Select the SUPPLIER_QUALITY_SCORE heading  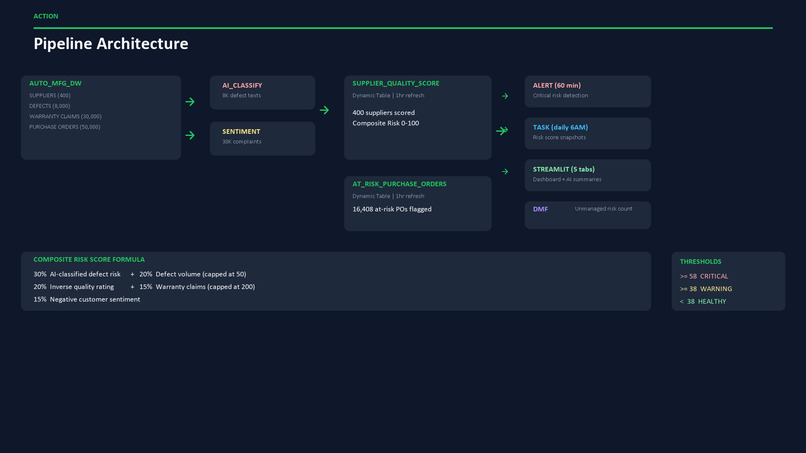tap(396, 83)
